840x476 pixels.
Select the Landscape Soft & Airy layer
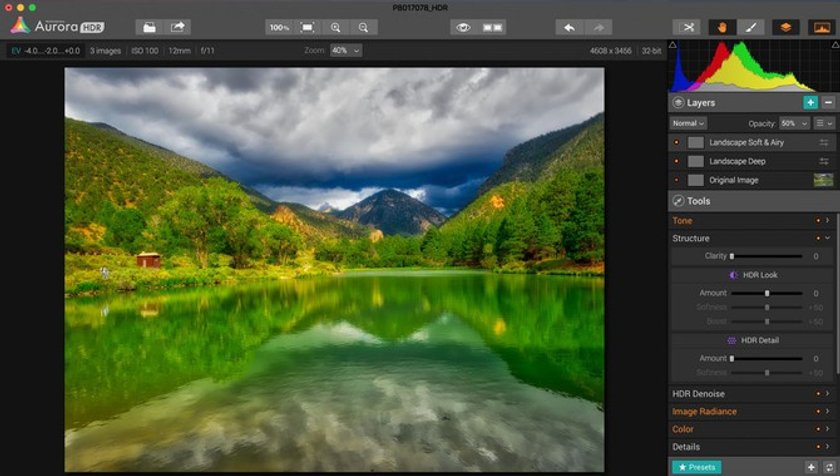coord(752,142)
